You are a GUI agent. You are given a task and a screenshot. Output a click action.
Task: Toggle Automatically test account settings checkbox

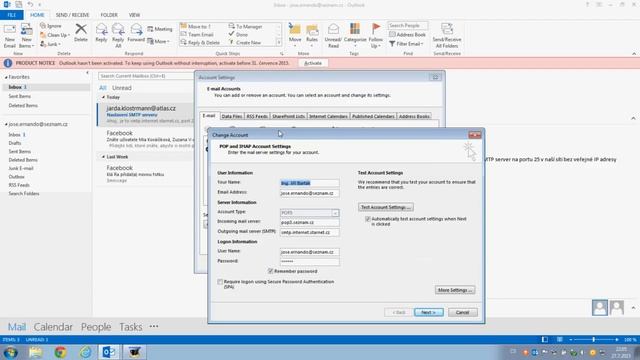[368, 219]
